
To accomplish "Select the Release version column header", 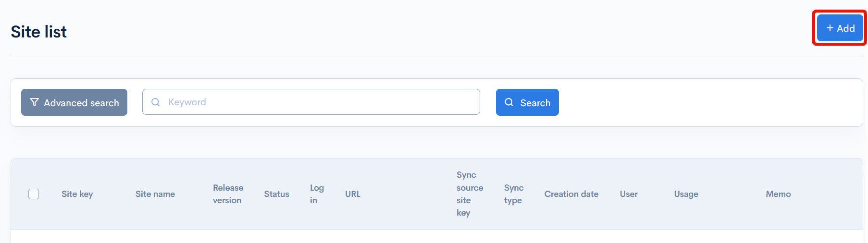I will point(228,194).
